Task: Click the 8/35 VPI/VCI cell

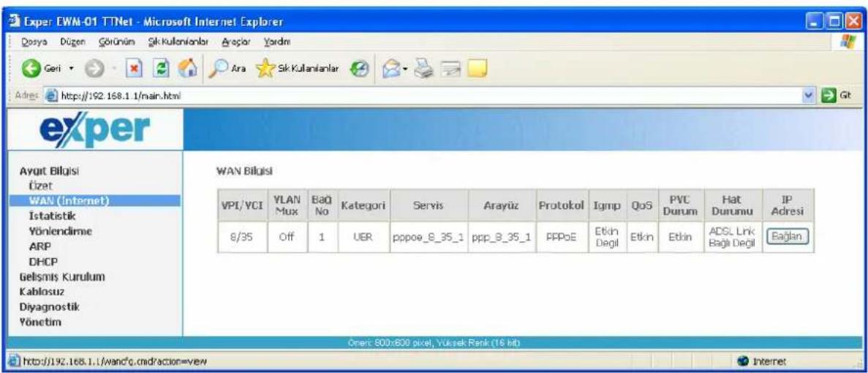Action: (x=240, y=237)
